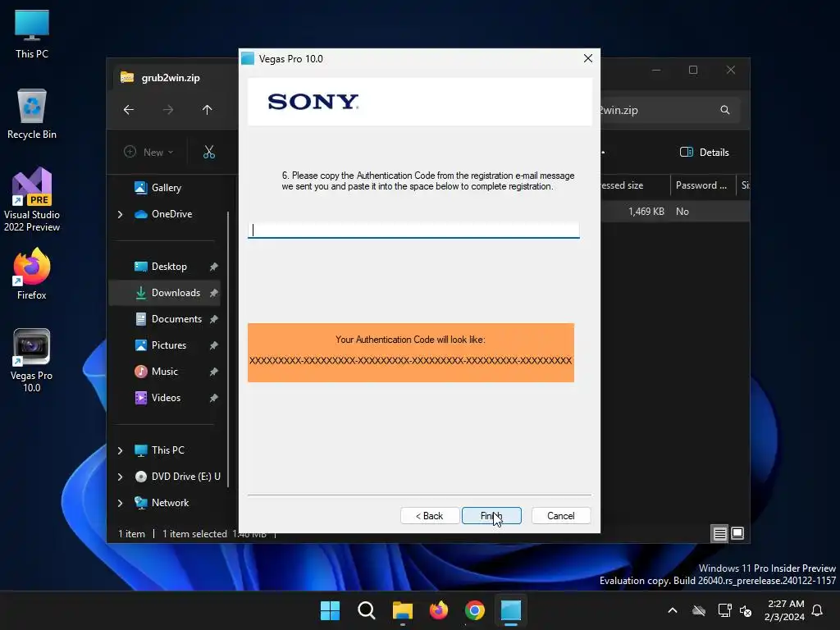Click Cancel in the Vegas Pro dialog

[x=561, y=516]
